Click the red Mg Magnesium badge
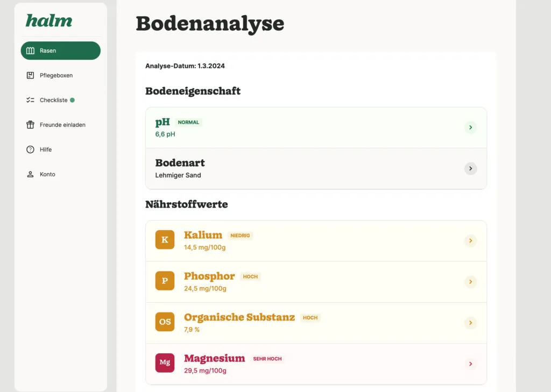The width and height of the screenshot is (551, 392). [165, 363]
